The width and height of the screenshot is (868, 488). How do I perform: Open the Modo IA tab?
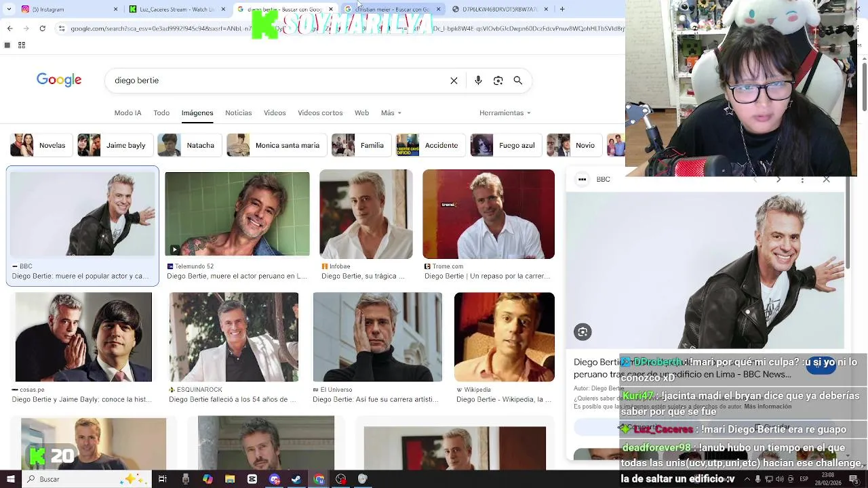tap(127, 113)
